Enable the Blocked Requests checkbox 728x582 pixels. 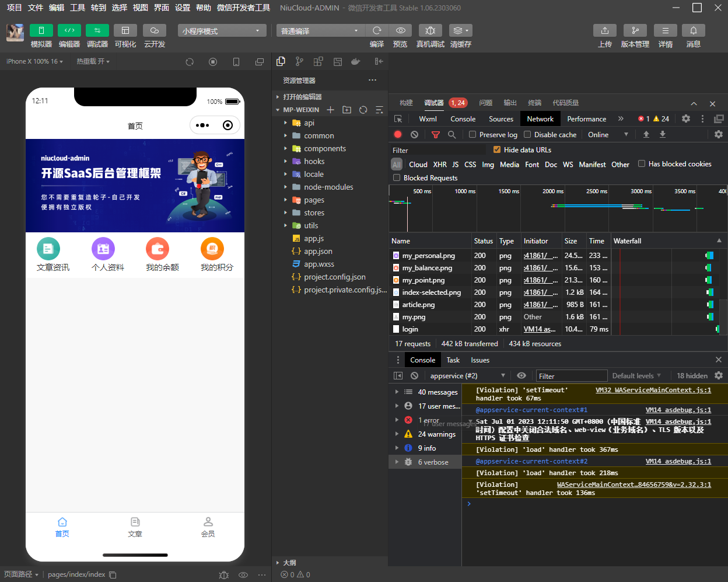[397, 177]
